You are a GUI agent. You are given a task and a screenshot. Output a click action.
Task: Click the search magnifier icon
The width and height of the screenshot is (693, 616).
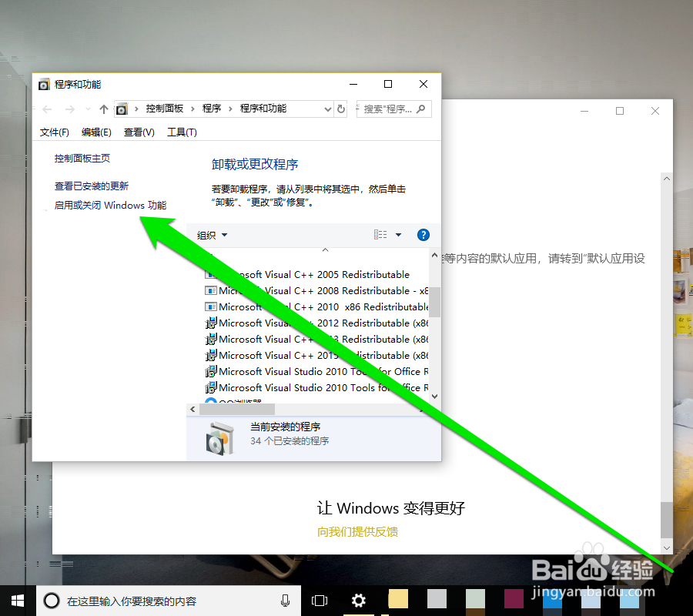point(420,109)
